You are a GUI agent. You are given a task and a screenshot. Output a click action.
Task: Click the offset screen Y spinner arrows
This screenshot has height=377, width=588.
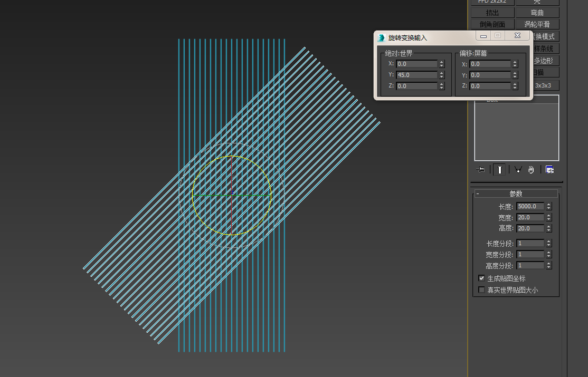(x=515, y=75)
